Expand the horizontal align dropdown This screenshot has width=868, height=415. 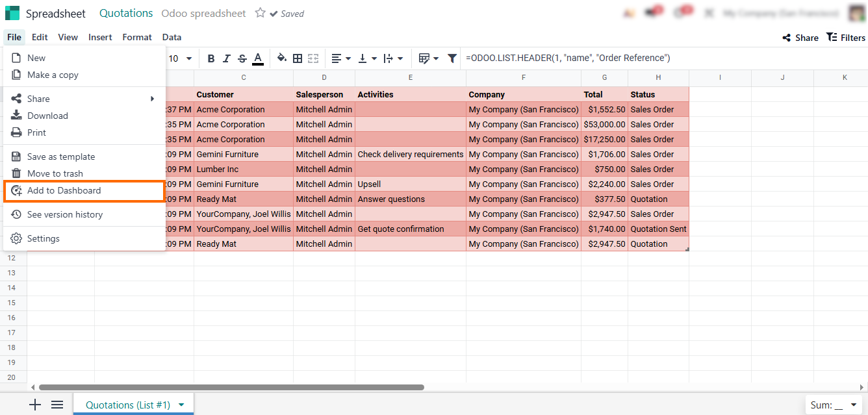340,58
